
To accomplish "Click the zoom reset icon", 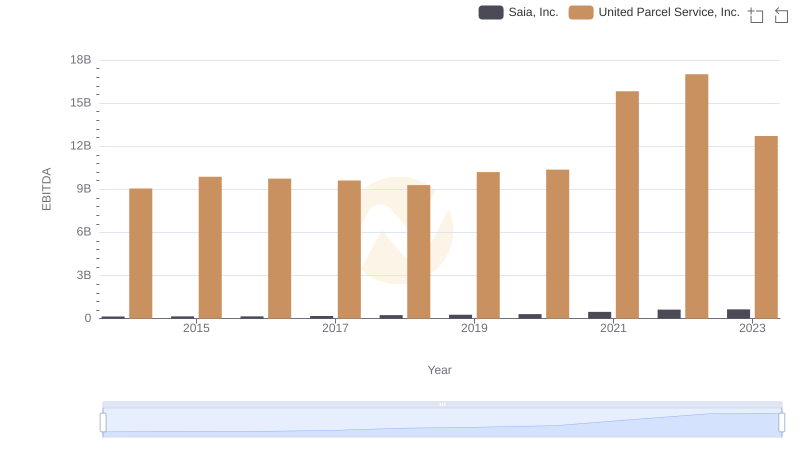I will coord(781,15).
